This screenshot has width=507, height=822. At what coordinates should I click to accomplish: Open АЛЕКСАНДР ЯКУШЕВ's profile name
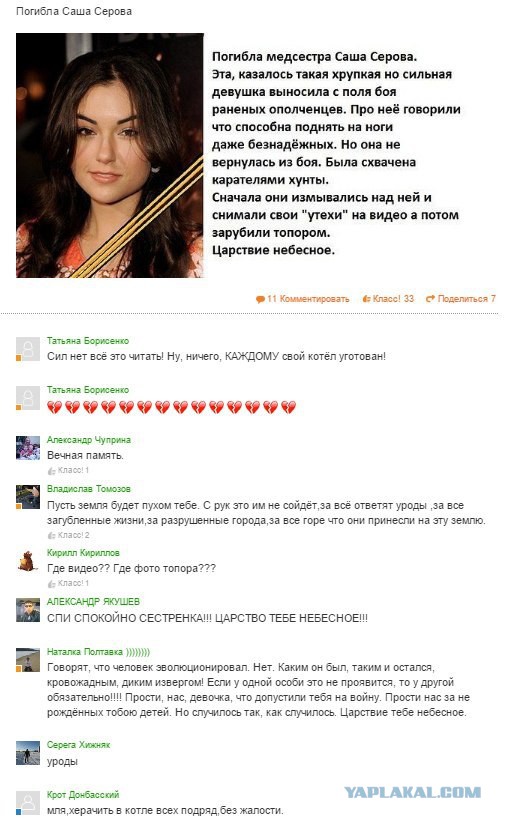tap(93, 602)
